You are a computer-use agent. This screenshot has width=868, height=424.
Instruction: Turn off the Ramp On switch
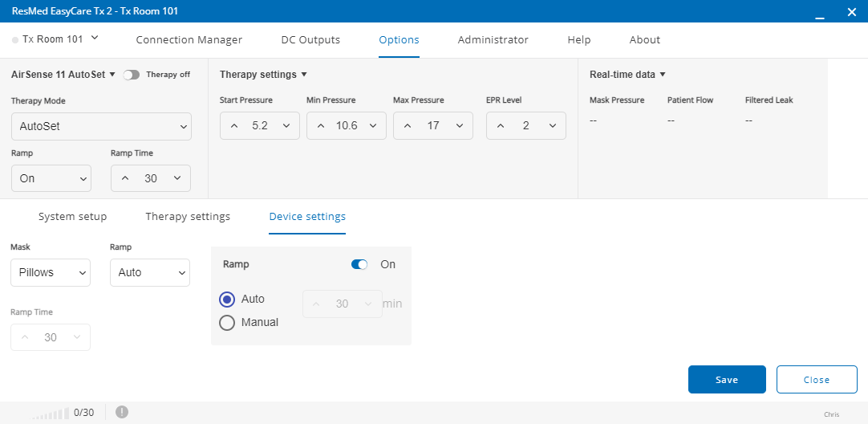point(359,264)
